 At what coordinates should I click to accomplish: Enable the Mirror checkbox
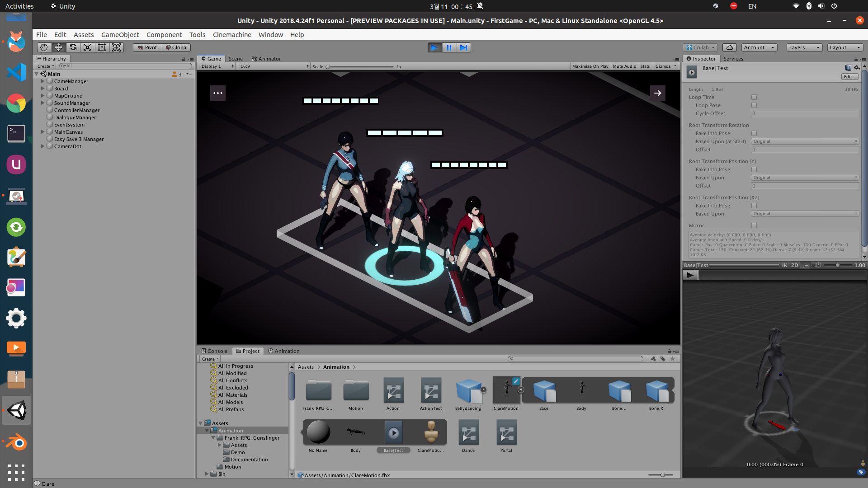[754, 225]
